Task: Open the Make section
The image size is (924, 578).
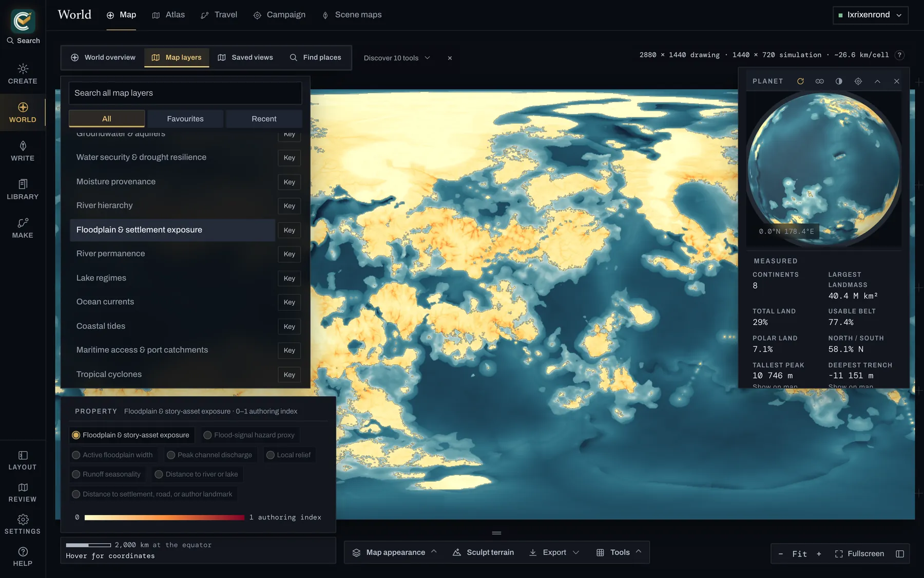Action: pos(23,228)
